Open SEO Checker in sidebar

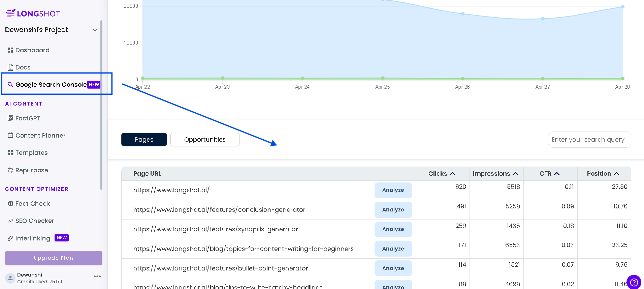[35, 221]
